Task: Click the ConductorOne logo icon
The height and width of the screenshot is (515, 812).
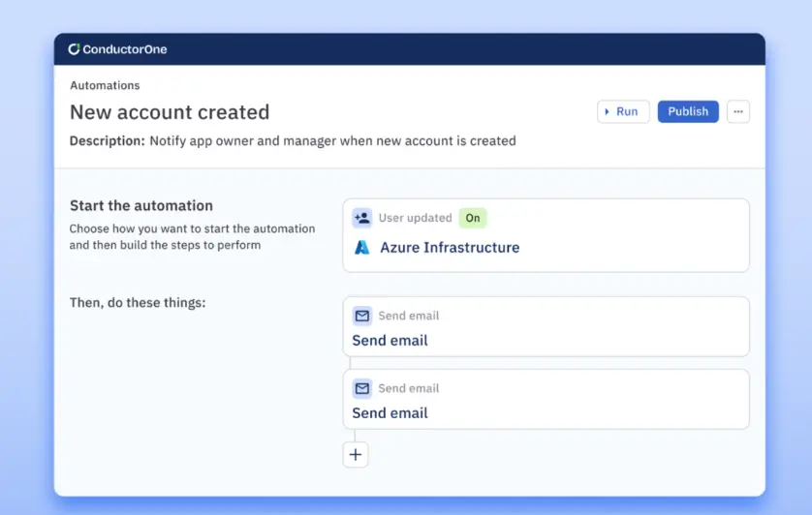Action: point(74,49)
